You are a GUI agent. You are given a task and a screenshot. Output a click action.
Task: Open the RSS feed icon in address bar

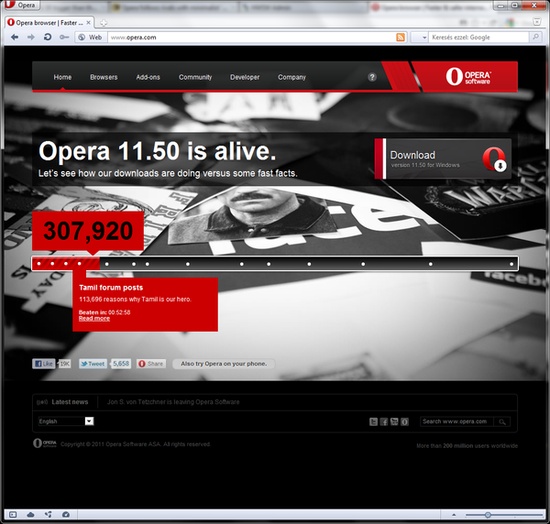click(x=400, y=37)
